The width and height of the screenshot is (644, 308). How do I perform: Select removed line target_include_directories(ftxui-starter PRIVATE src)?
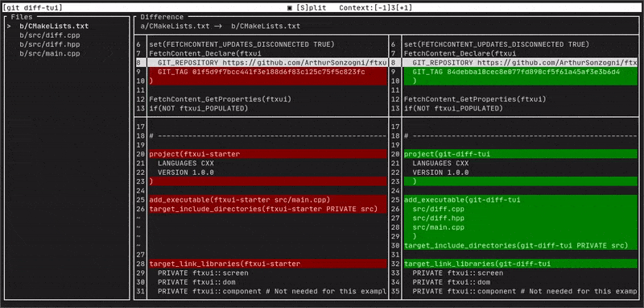(x=268, y=209)
